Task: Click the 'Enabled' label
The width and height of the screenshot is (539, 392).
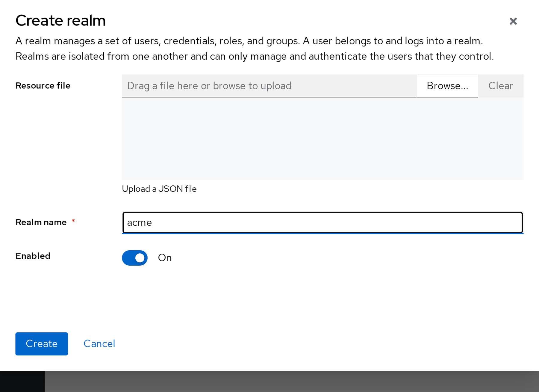Action: point(33,256)
